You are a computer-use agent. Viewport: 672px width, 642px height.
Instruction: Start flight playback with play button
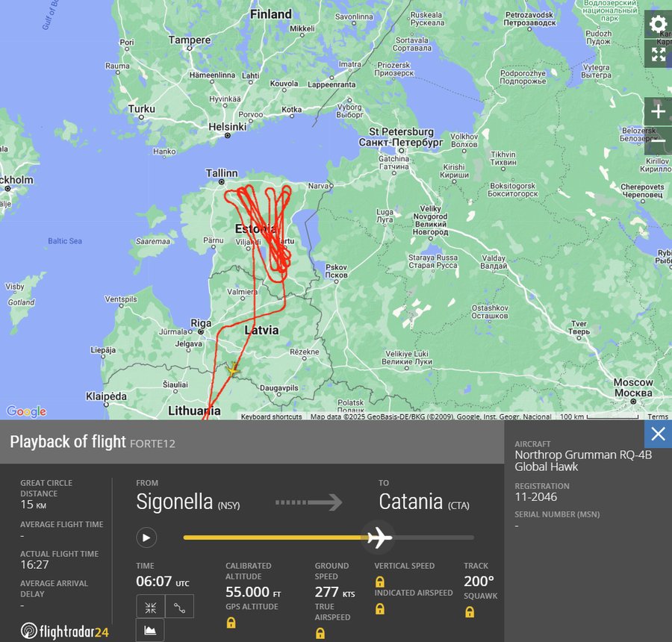click(146, 537)
